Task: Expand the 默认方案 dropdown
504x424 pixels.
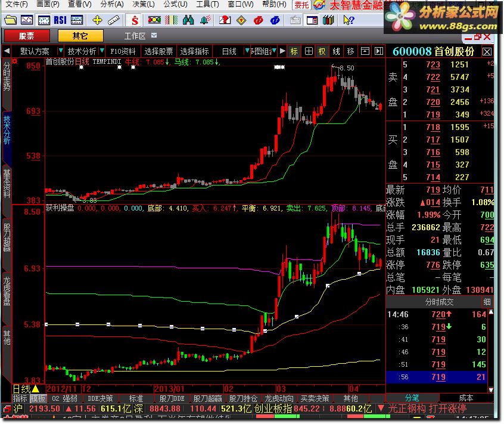Action: [x=60, y=51]
